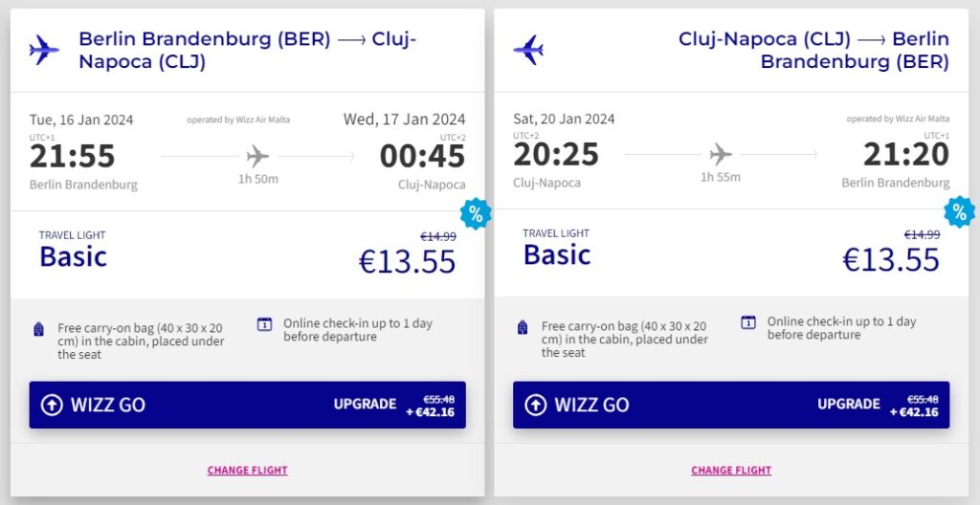This screenshot has width=980, height=505.
Task: Select the Basic fare on the return flight
Action: (556, 254)
